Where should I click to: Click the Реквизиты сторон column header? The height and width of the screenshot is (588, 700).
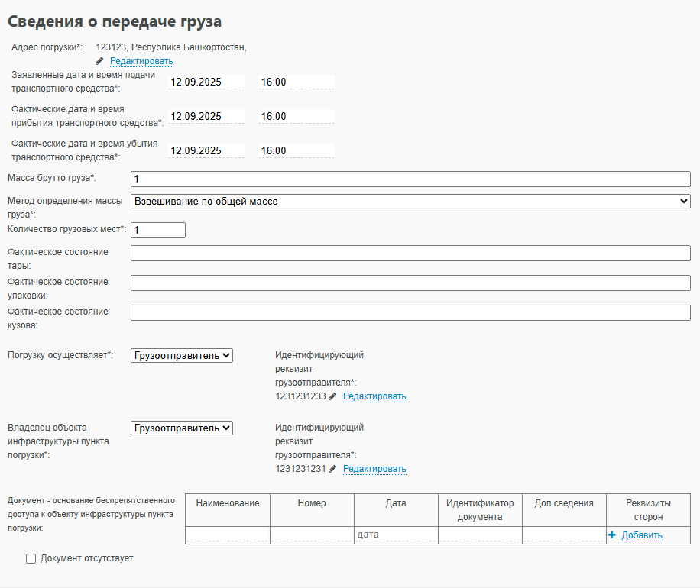648,510
